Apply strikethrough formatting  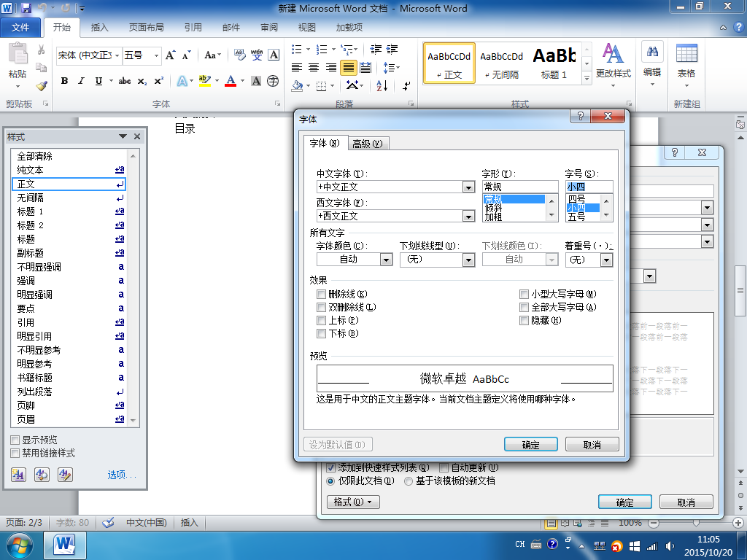[125, 81]
